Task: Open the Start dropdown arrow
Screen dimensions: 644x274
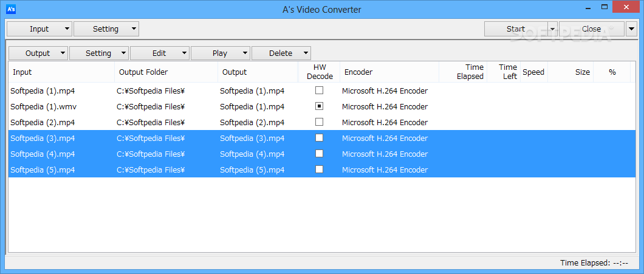Action: [552, 29]
